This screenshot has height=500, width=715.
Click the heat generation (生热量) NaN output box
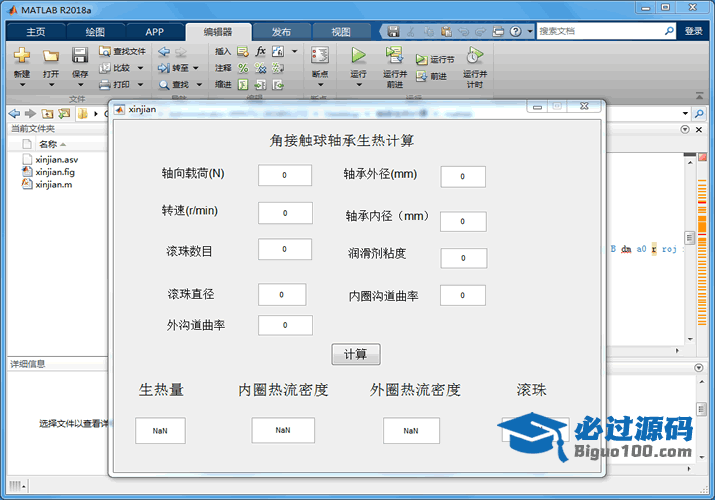[161, 430]
